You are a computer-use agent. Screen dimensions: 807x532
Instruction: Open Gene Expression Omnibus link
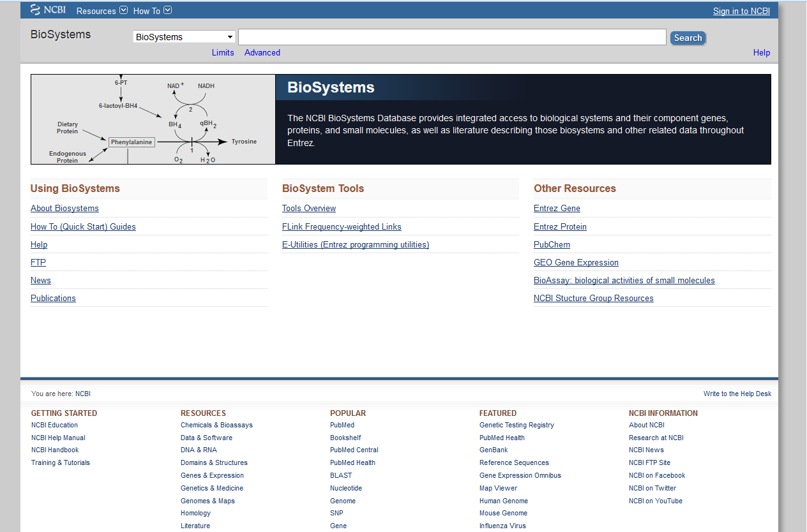[x=520, y=475]
